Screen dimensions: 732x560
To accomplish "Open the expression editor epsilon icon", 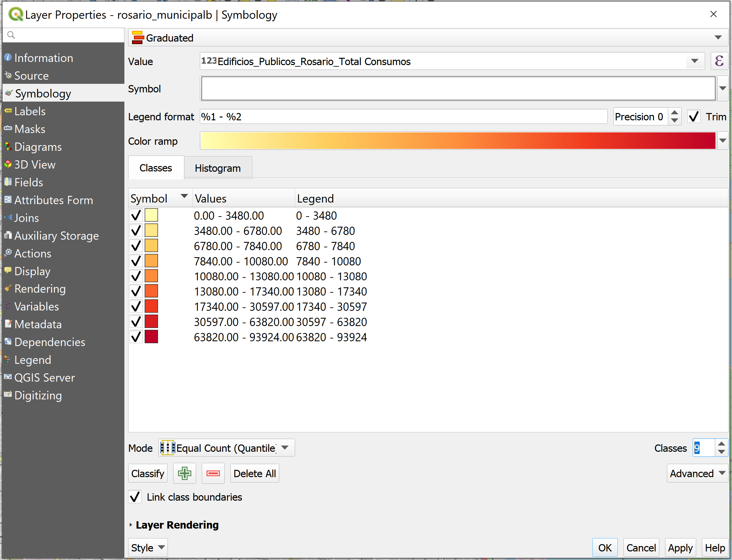I will pyautogui.click(x=719, y=61).
